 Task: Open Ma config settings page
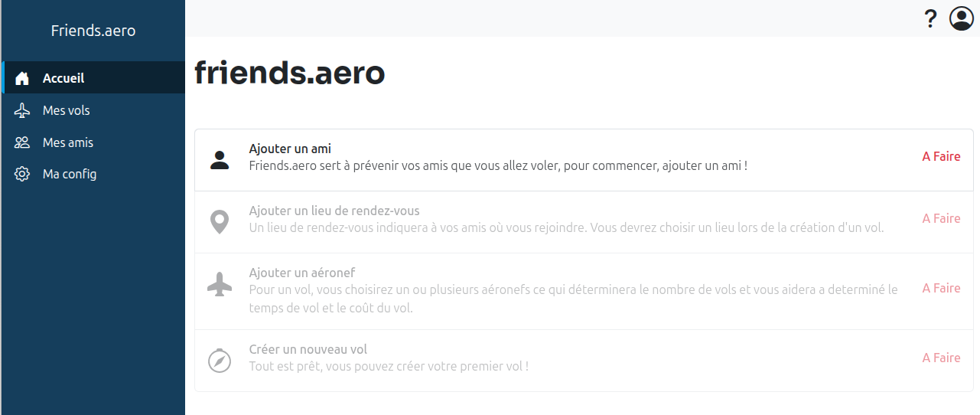pos(70,174)
